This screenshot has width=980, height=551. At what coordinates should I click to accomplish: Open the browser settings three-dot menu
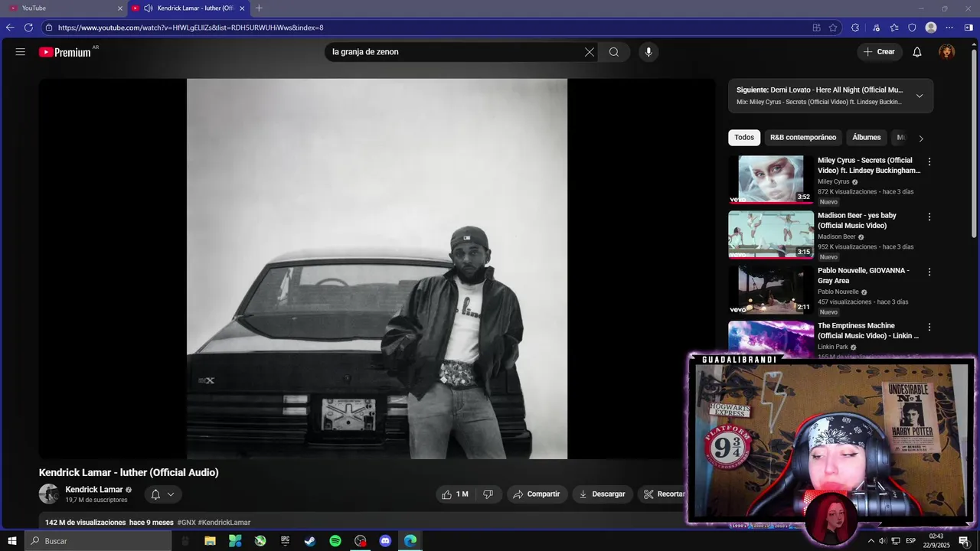point(949,28)
